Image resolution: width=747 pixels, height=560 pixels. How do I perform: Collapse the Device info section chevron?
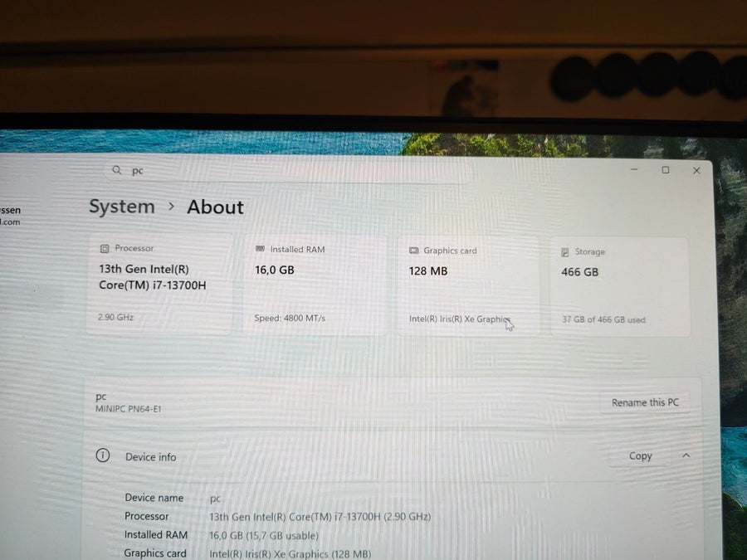click(686, 455)
